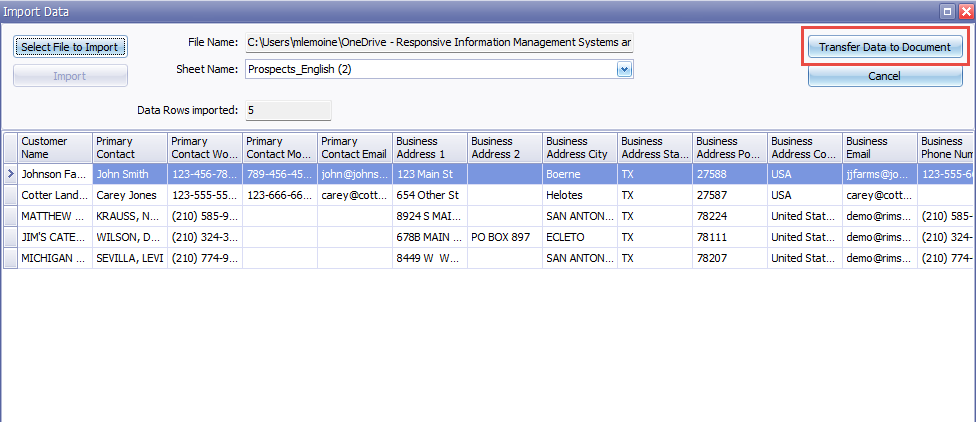Click the Johnson Fa... customer name cell
This screenshot has width=976, height=422.
(x=55, y=174)
